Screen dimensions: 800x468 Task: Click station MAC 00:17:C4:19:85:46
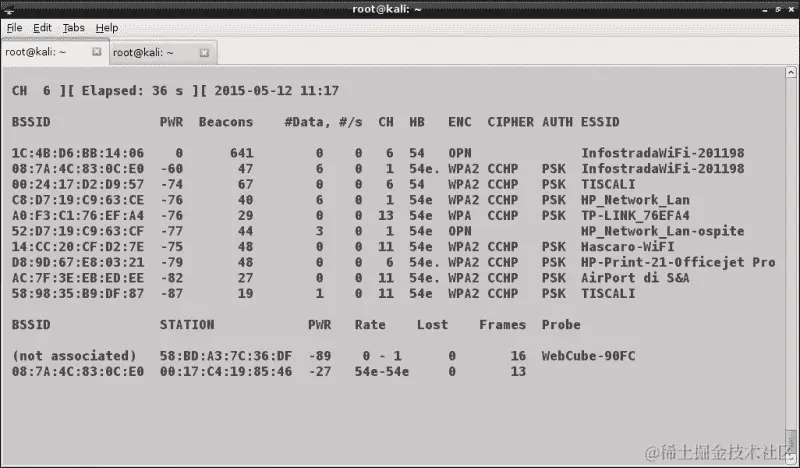(x=226, y=372)
